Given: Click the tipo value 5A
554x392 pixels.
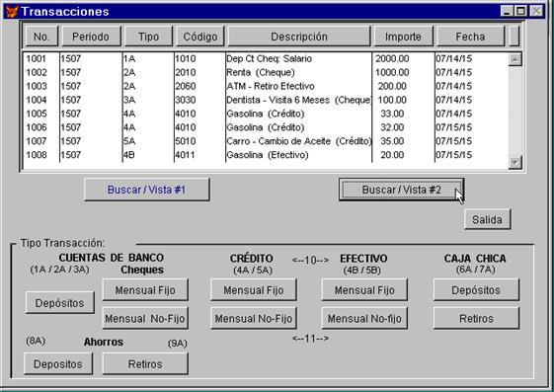Looking at the screenshot, I should coord(129,141).
